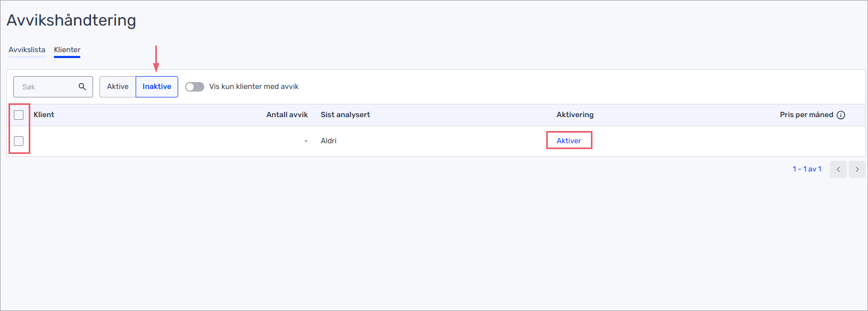Switch to the Klienter tab

coord(67,50)
